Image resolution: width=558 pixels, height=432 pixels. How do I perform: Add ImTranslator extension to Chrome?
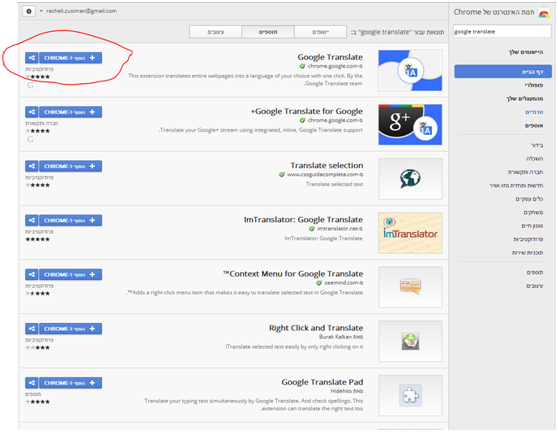[x=70, y=220]
